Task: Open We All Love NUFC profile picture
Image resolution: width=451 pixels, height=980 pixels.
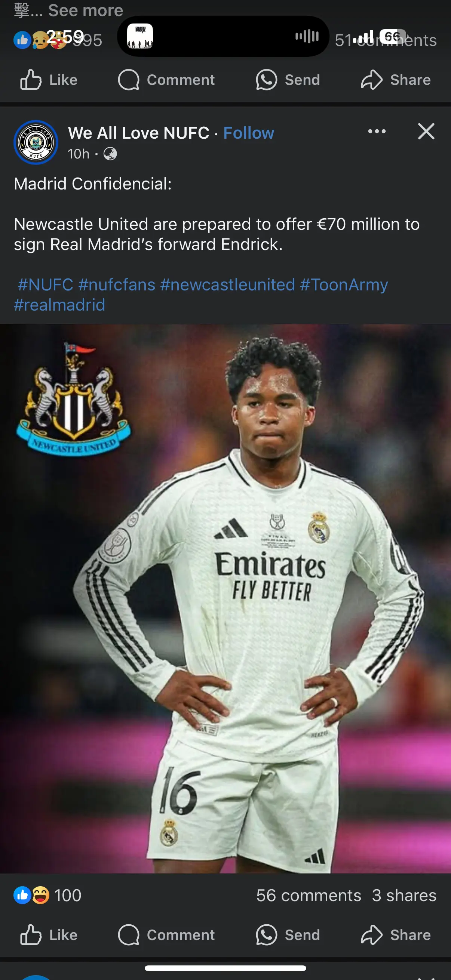Action: pos(36,142)
